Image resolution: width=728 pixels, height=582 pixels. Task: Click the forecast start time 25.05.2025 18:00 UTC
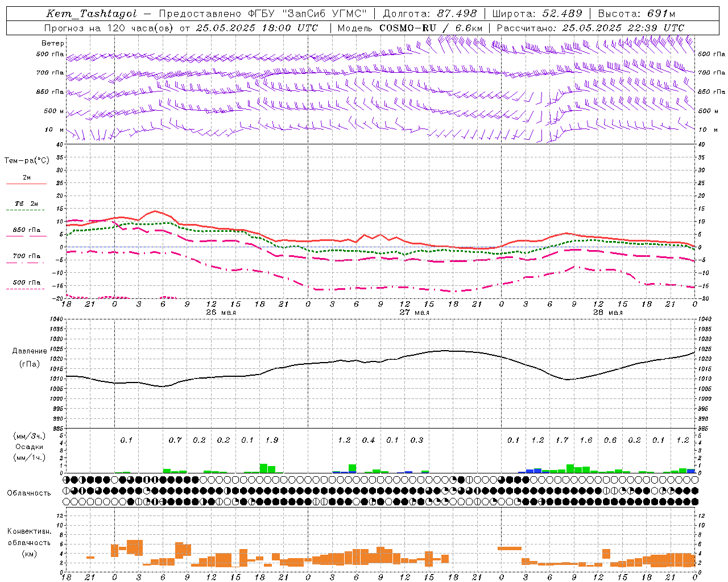click(x=257, y=27)
